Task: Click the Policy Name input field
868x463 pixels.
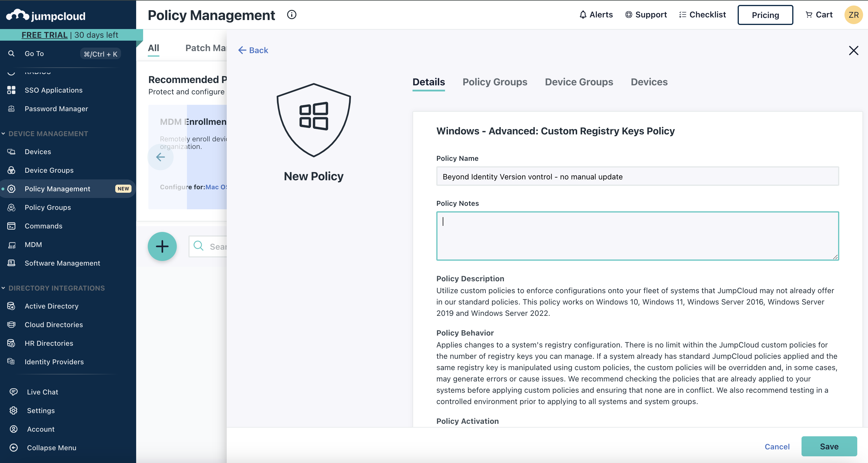Action: coord(637,176)
